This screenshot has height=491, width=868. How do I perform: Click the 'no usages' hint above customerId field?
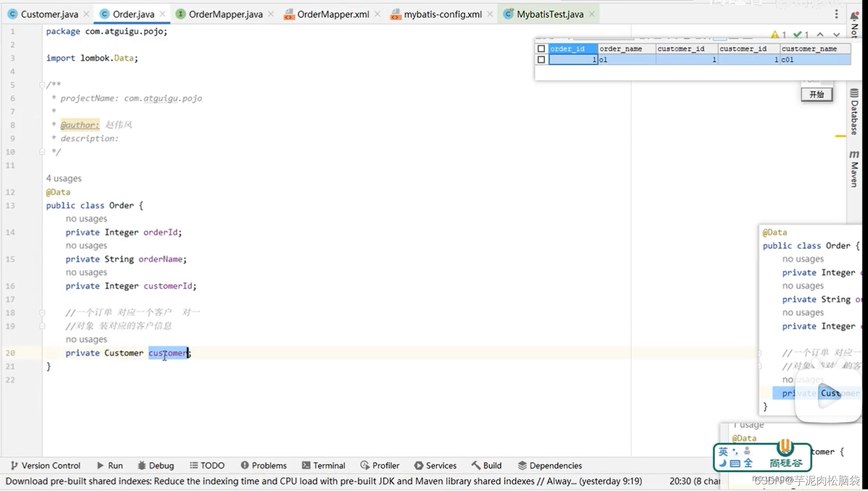[86, 272]
